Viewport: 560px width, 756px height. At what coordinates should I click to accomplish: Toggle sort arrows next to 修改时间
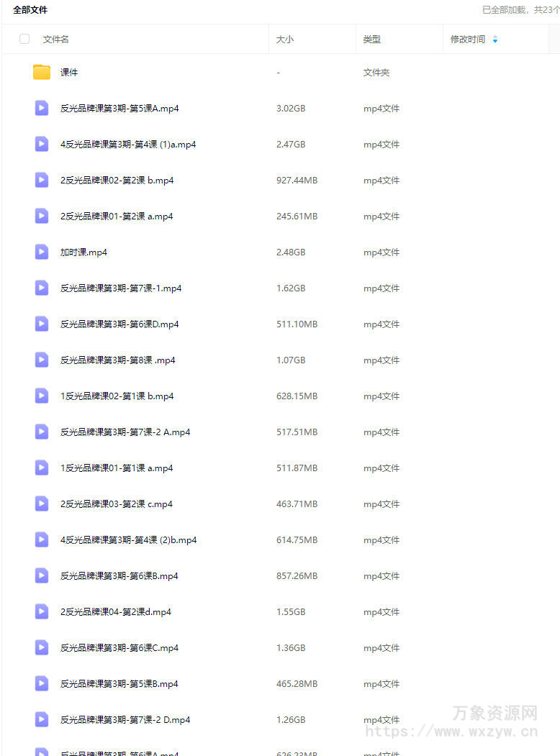coord(495,40)
